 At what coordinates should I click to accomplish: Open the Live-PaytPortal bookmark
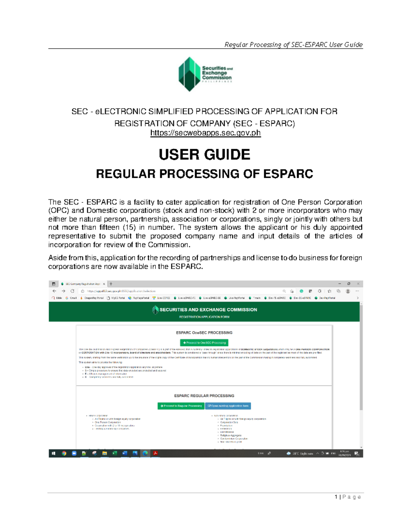pos(235,298)
